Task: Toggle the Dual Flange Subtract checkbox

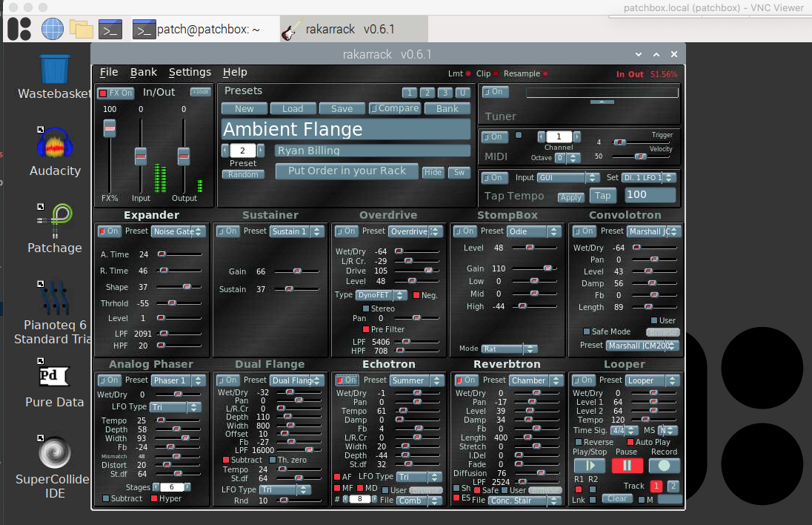Action: (226, 460)
